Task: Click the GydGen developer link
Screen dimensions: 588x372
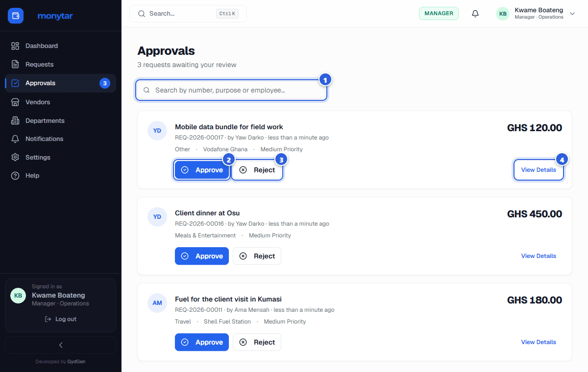Action: tap(76, 362)
